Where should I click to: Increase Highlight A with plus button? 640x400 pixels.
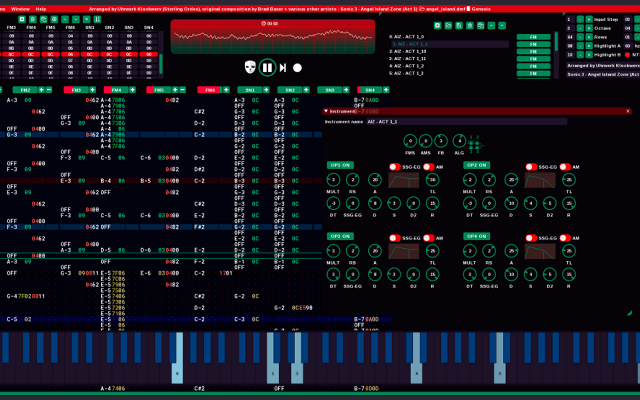(589, 46)
